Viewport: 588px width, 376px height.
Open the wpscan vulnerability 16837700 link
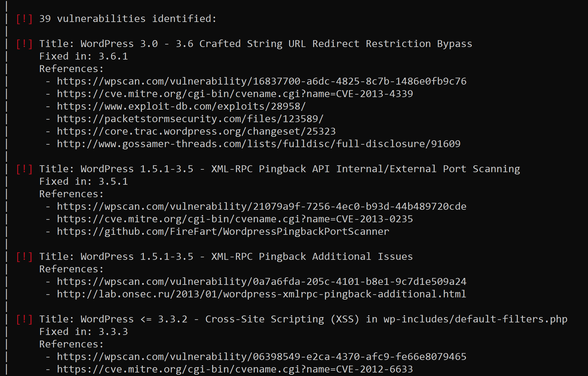pyautogui.click(x=262, y=81)
